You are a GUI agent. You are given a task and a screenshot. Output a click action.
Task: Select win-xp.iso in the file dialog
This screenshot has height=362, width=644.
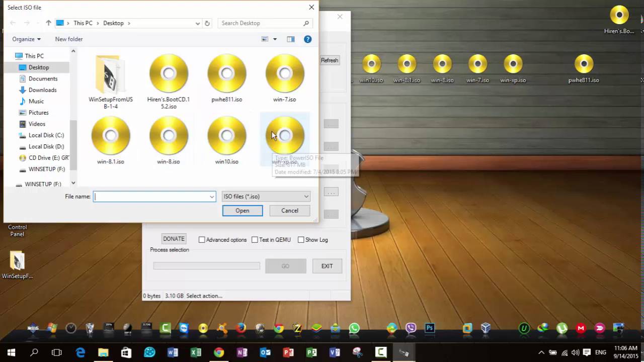[285, 139]
